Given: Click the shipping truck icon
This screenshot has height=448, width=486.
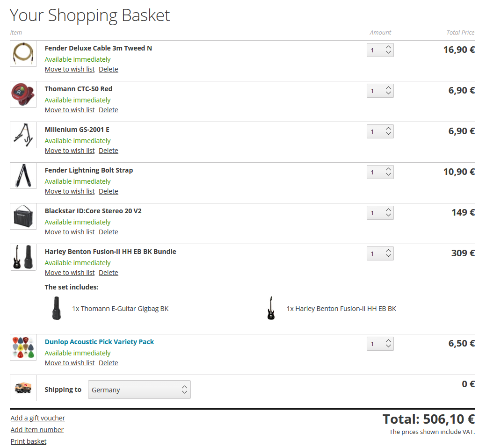Looking at the screenshot, I should point(23,388).
